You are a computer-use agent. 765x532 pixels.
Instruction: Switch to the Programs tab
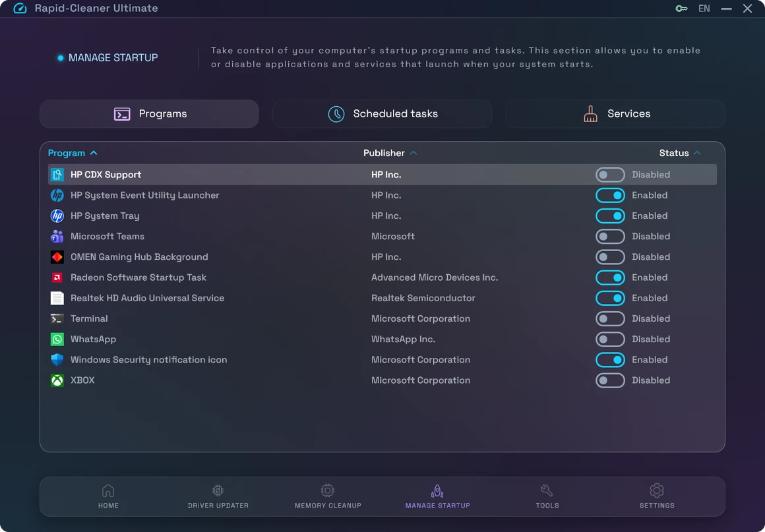pos(149,114)
